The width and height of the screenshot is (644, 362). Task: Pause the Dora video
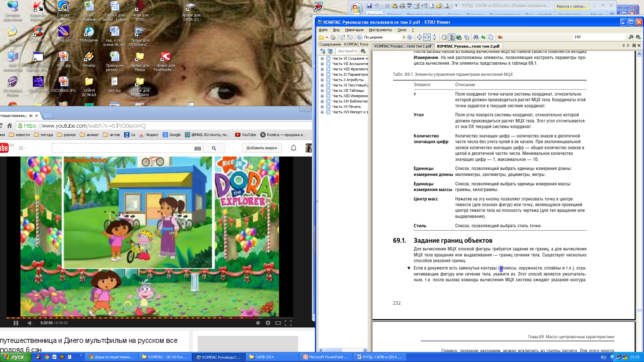coord(16,323)
